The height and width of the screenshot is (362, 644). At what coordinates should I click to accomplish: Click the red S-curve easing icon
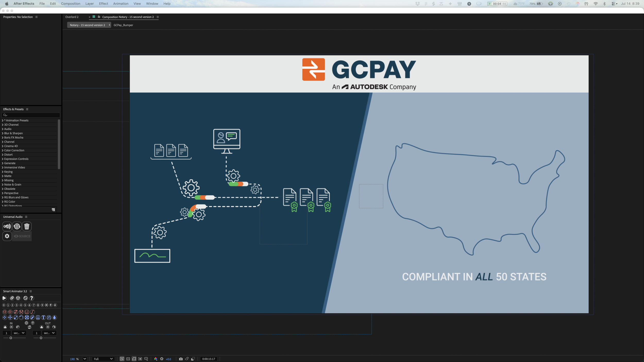click(32, 312)
